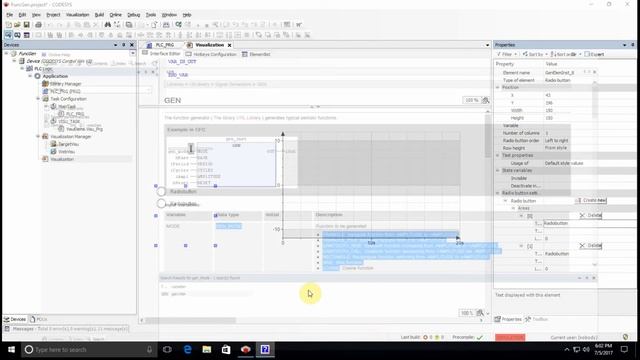Close the Visualization editor tab
Image resolution: width=640 pixels, height=360 pixels.
click(229, 45)
